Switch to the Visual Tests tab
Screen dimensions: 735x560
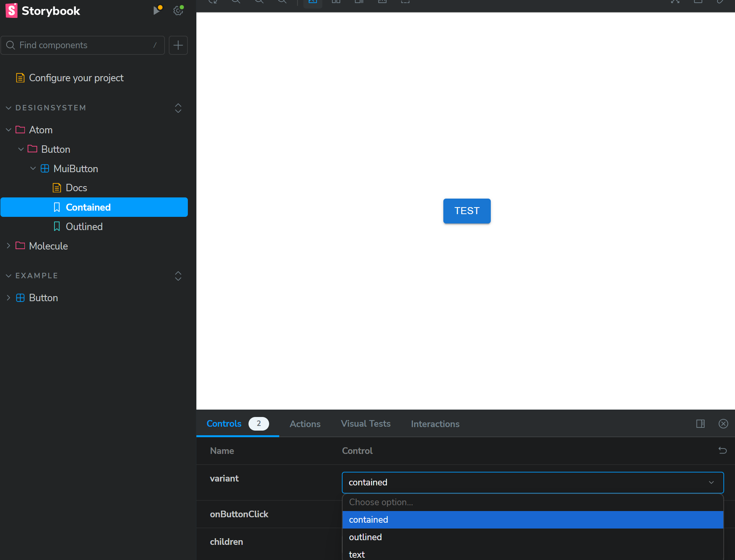pyautogui.click(x=366, y=424)
